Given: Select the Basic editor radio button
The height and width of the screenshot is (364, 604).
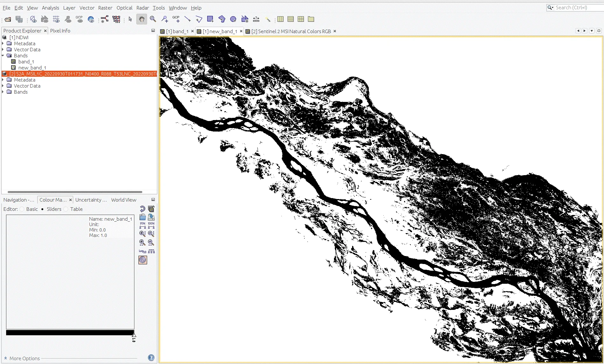Looking at the screenshot, I should 22,209.
